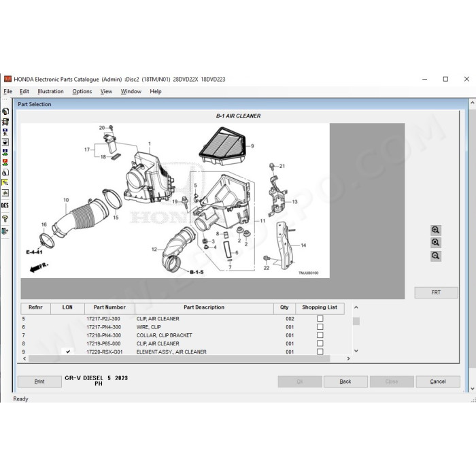Click the main window scroll-up arrow
The width and height of the screenshot is (476, 476).
(473, 103)
